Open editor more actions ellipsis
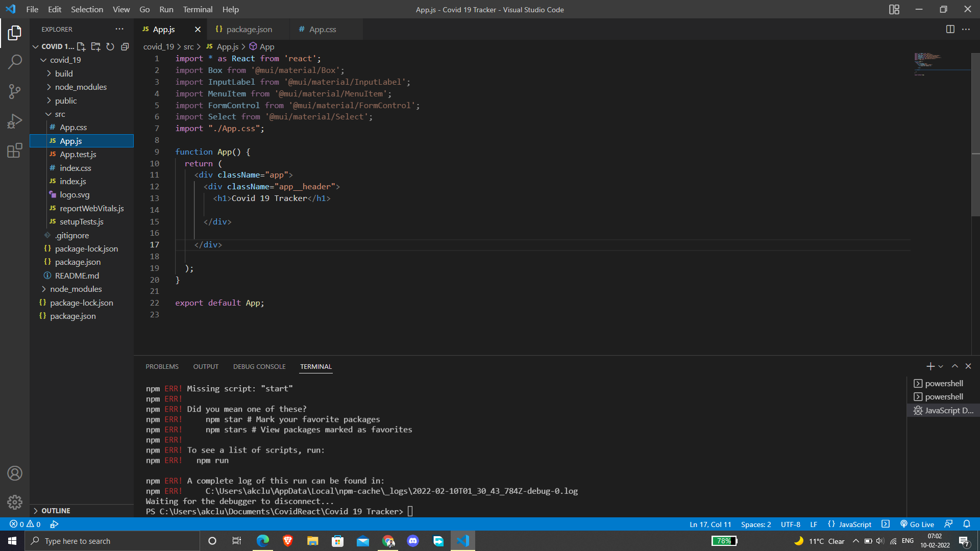Screen dimensions: 980x551 point(966,29)
